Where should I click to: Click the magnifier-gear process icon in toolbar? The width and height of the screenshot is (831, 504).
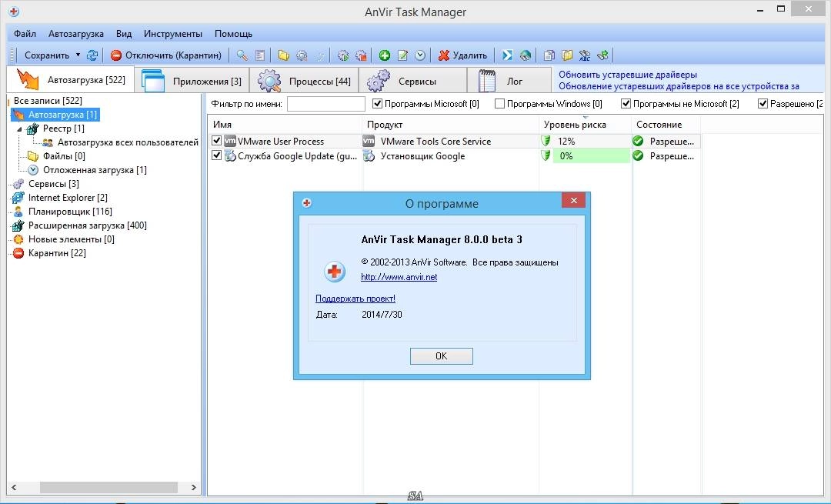[x=302, y=55]
